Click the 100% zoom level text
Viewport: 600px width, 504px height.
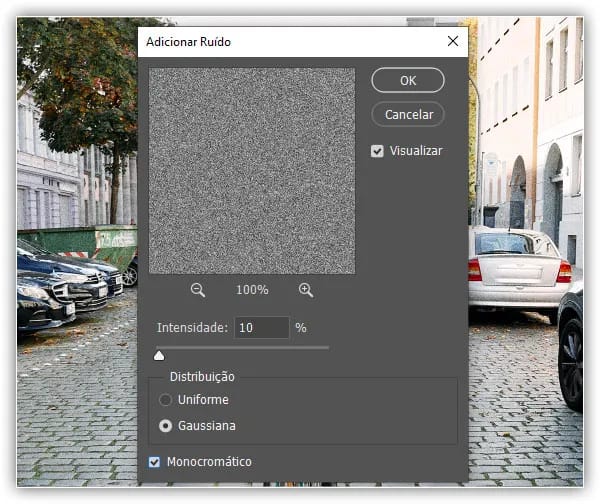(x=252, y=290)
